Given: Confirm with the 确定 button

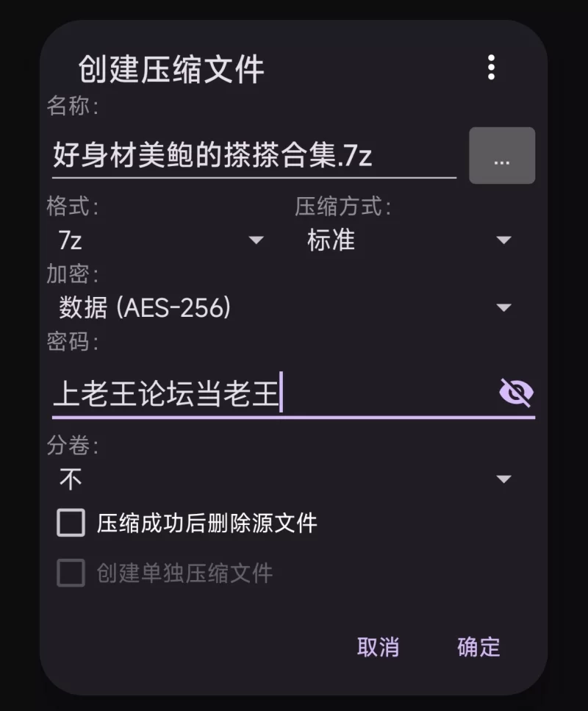Looking at the screenshot, I should coord(478,647).
